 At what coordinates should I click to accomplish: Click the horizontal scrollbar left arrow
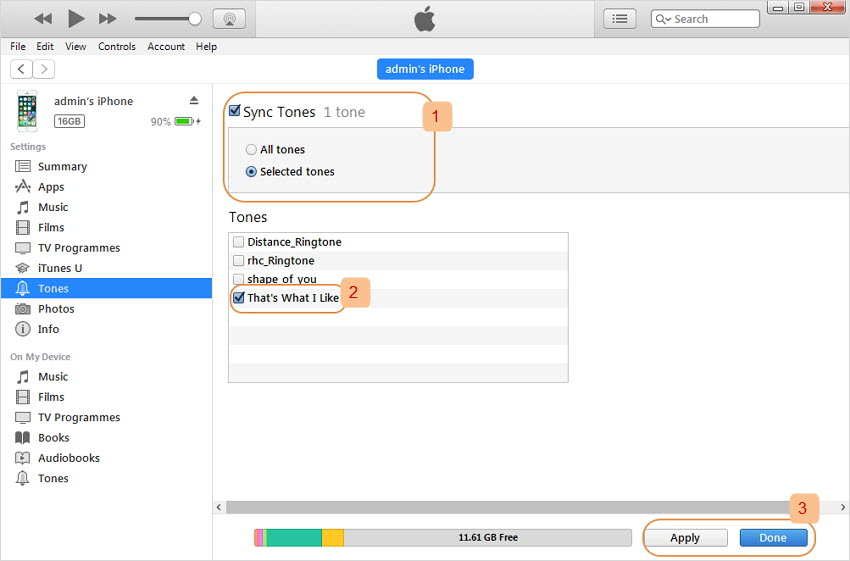pyautogui.click(x=219, y=507)
